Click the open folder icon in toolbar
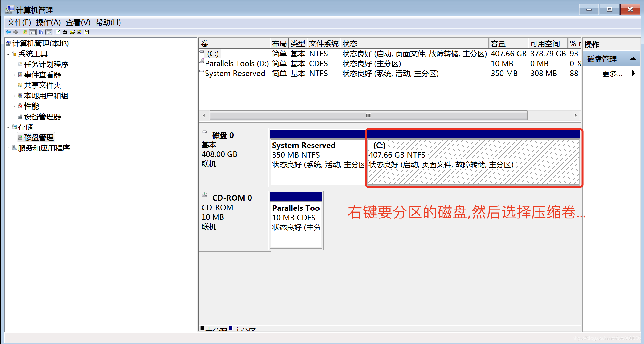Screen dimensions: 644x344 (72, 32)
